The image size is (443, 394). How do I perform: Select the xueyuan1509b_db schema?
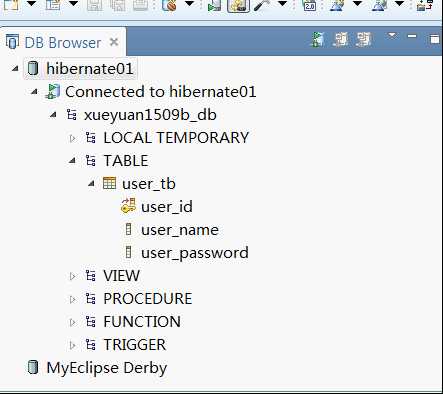tap(150, 115)
